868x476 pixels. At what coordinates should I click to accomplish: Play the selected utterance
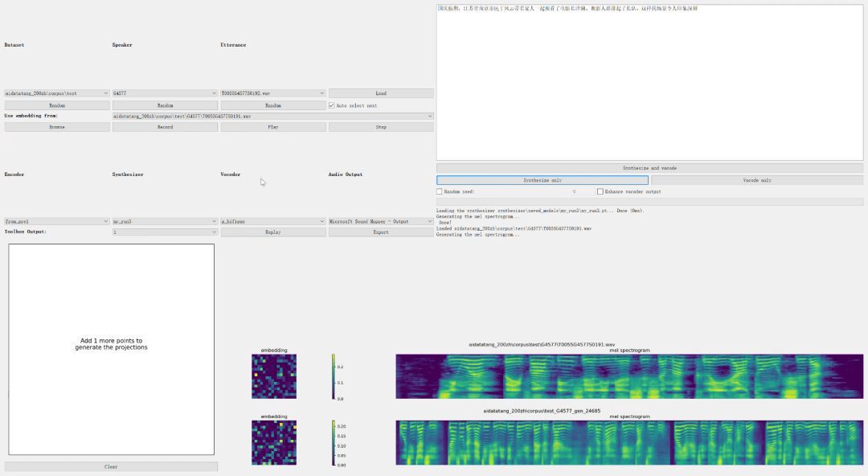273,127
